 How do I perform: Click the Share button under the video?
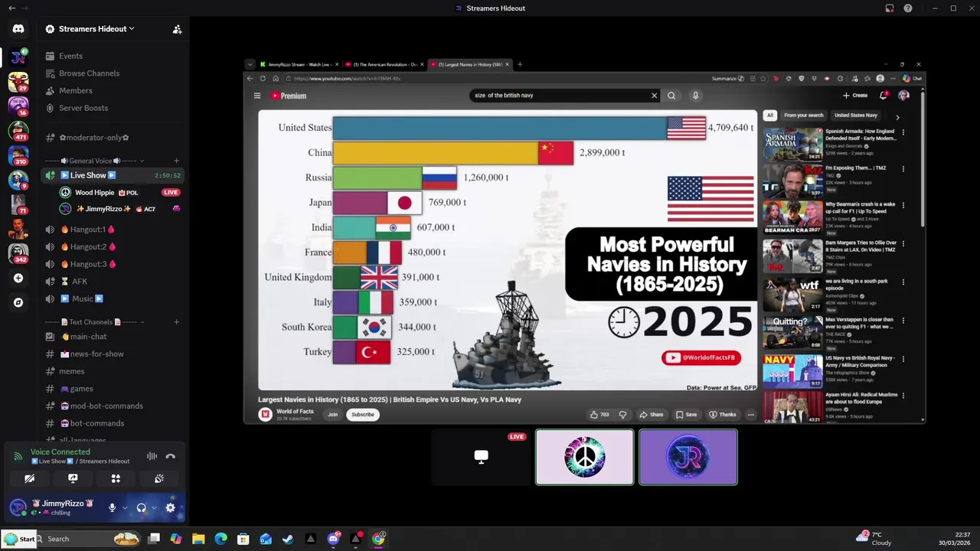point(652,415)
